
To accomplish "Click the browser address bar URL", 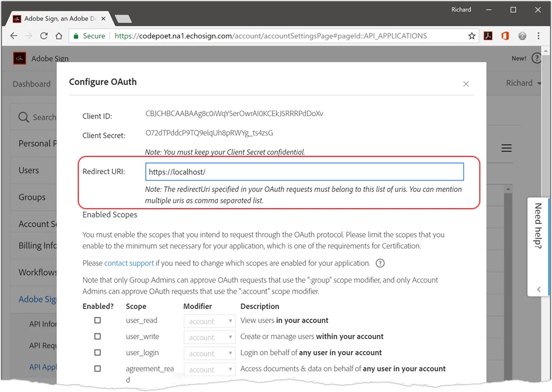I will (271, 36).
